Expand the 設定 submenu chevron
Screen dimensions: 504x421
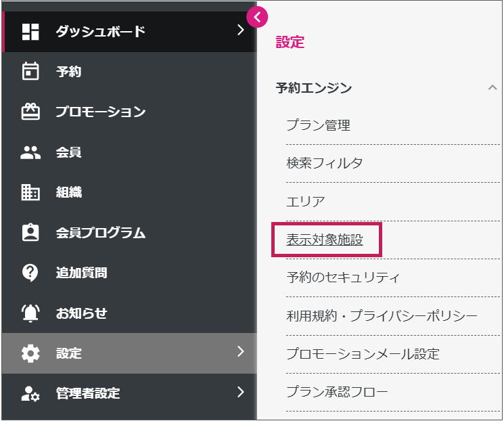[x=241, y=351]
